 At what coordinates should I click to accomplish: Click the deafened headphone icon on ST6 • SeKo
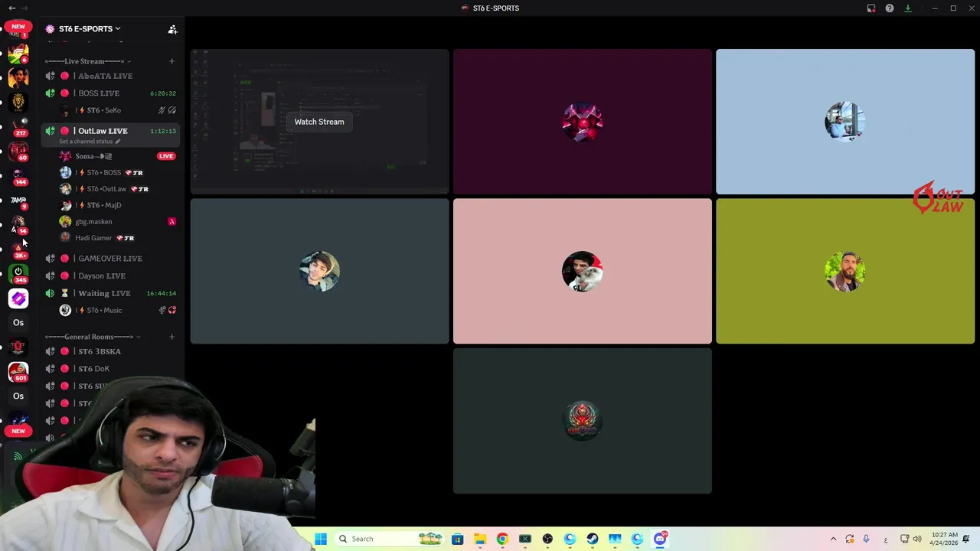(x=172, y=110)
